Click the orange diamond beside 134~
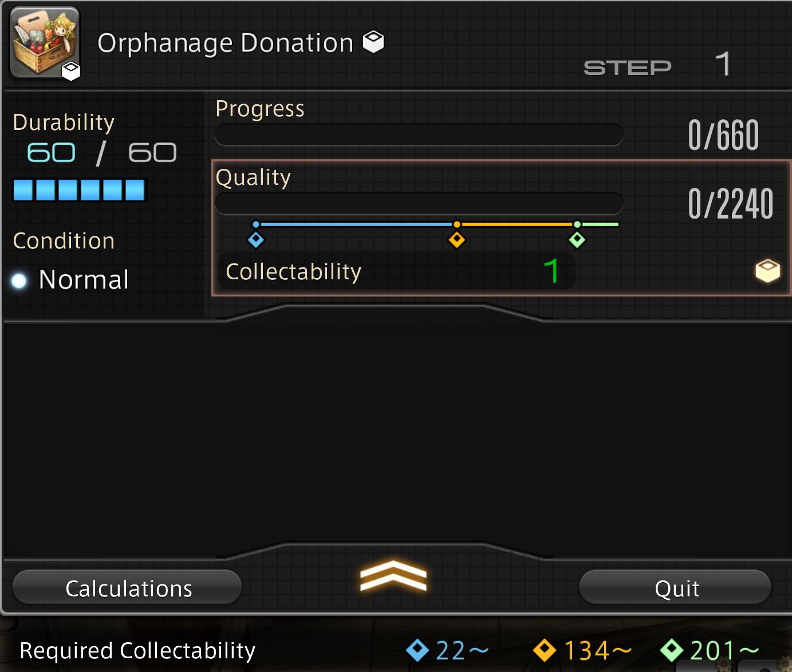792x672 pixels. 544,650
